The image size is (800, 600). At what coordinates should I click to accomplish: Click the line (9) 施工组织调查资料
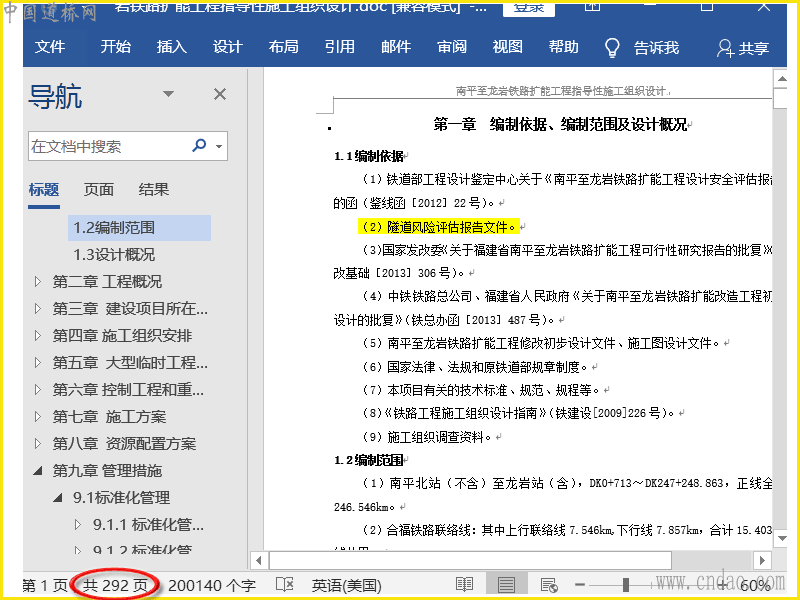(427, 437)
